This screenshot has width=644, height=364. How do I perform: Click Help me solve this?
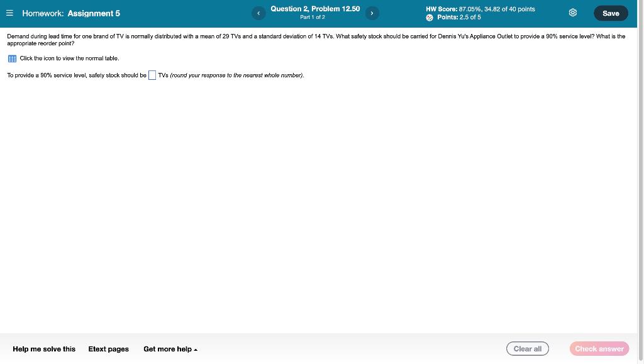[43, 349]
